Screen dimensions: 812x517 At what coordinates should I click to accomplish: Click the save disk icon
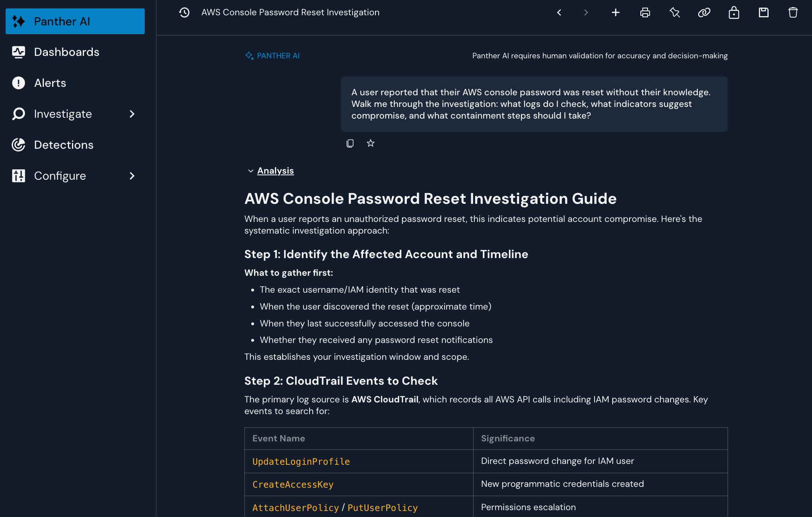click(763, 12)
